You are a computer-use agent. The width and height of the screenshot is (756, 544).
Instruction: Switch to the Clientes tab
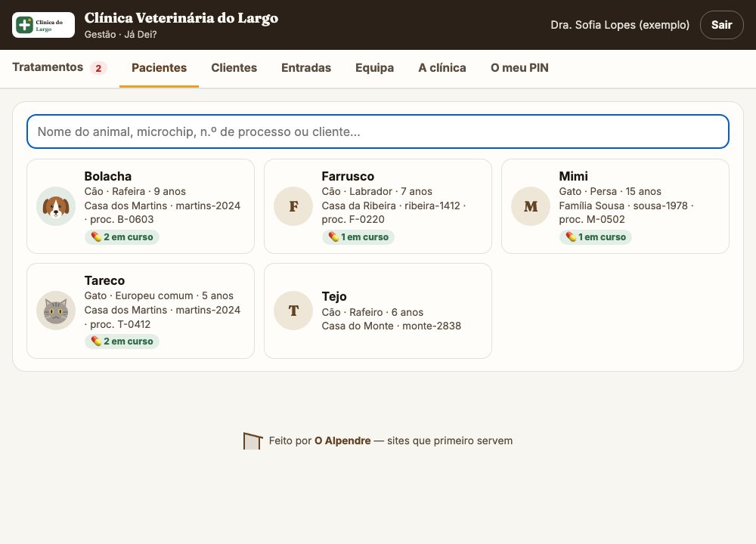[x=234, y=68]
